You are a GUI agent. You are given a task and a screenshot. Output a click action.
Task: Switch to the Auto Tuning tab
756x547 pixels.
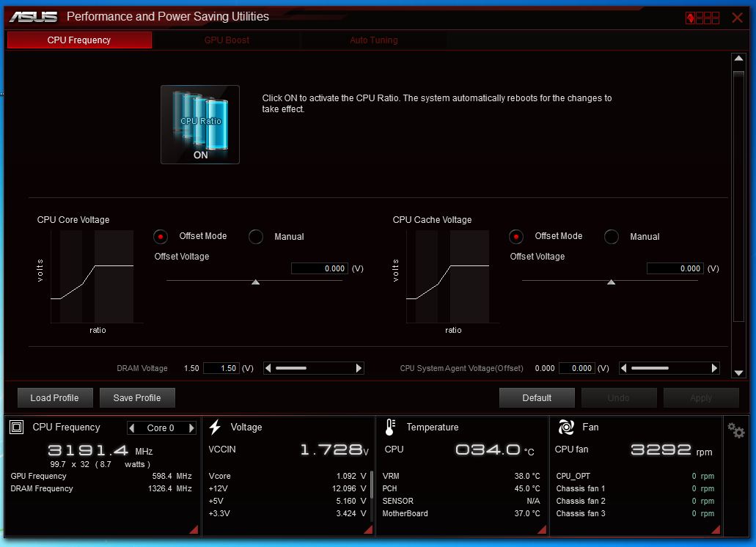click(374, 40)
